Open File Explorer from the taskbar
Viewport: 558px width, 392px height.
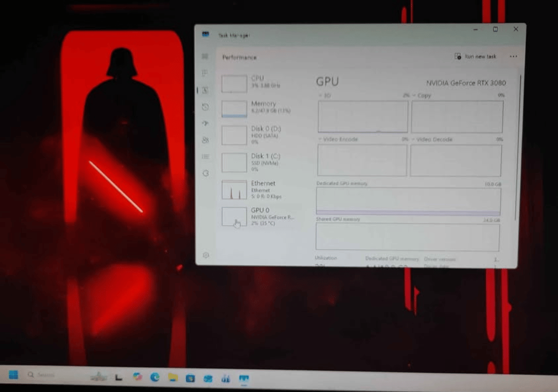click(172, 378)
